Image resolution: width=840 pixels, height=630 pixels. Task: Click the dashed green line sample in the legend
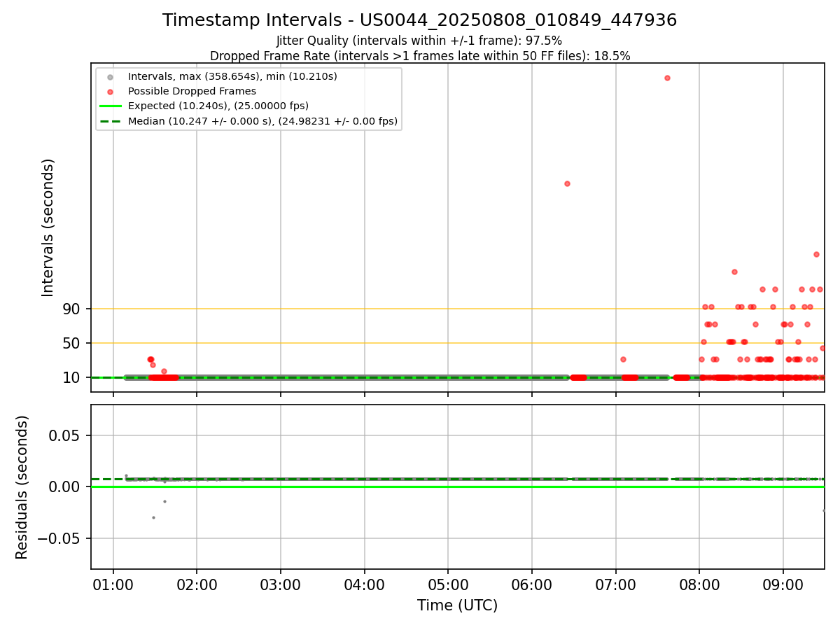(110, 121)
